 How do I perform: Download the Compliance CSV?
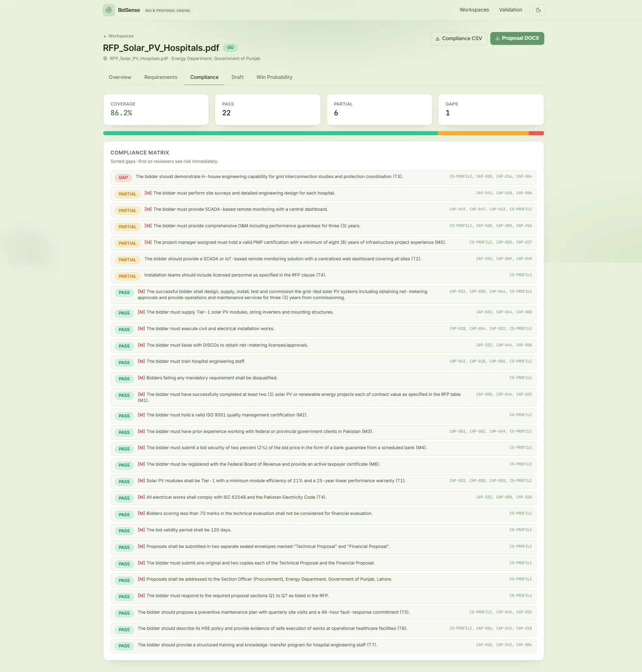click(x=459, y=39)
